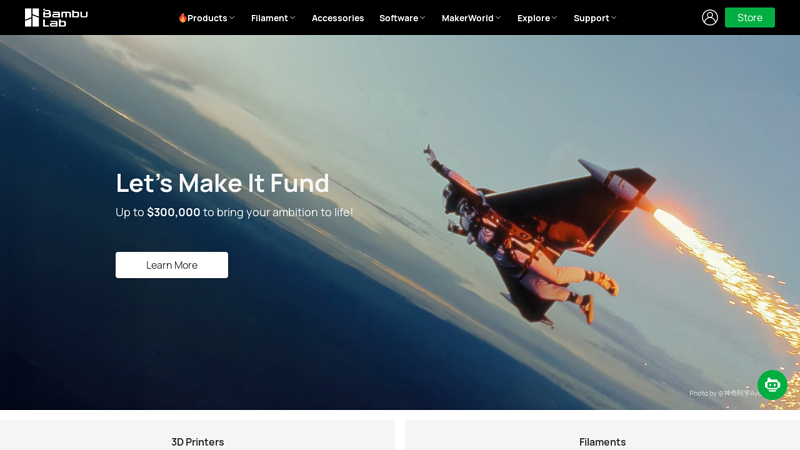
Task: Click the flame icon beside Products
Action: pyautogui.click(x=182, y=18)
